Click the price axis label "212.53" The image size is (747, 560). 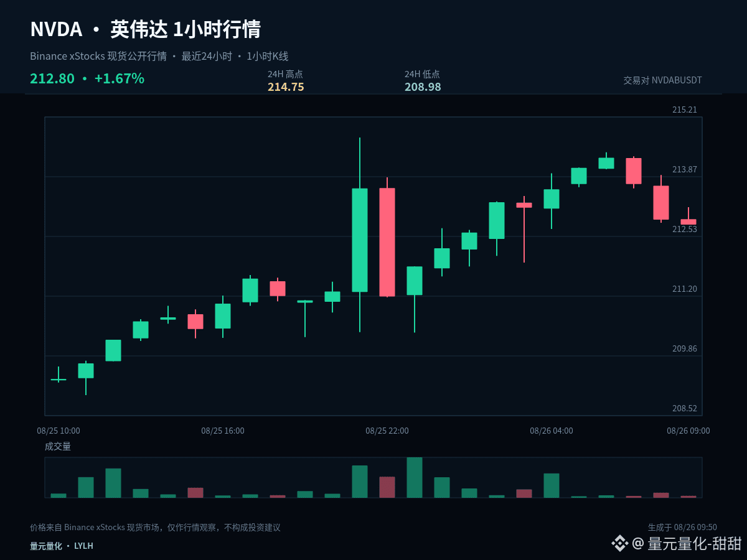685,230
